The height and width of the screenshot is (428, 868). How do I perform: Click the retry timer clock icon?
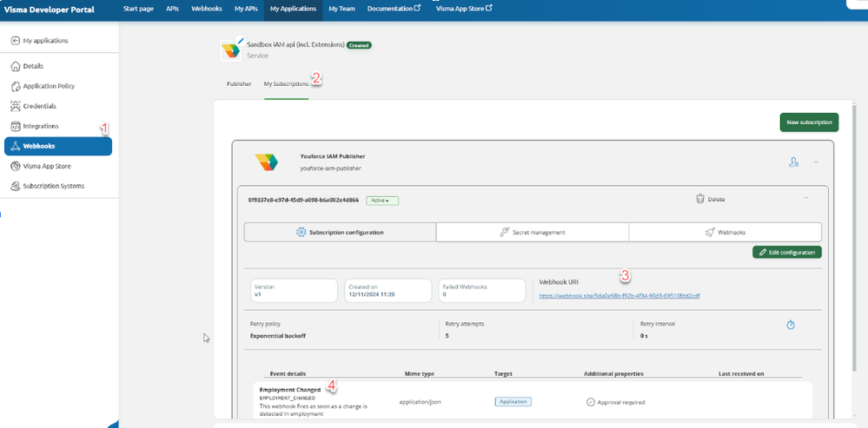(x=791, y=325)
